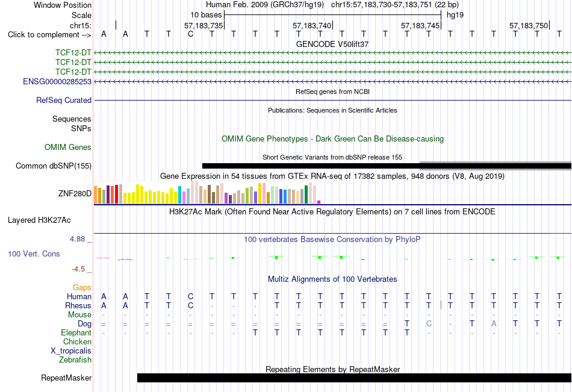Click the orange insertion mark in the Rhesus row
This screenshot has height=392, width=572.
(441, 305)
